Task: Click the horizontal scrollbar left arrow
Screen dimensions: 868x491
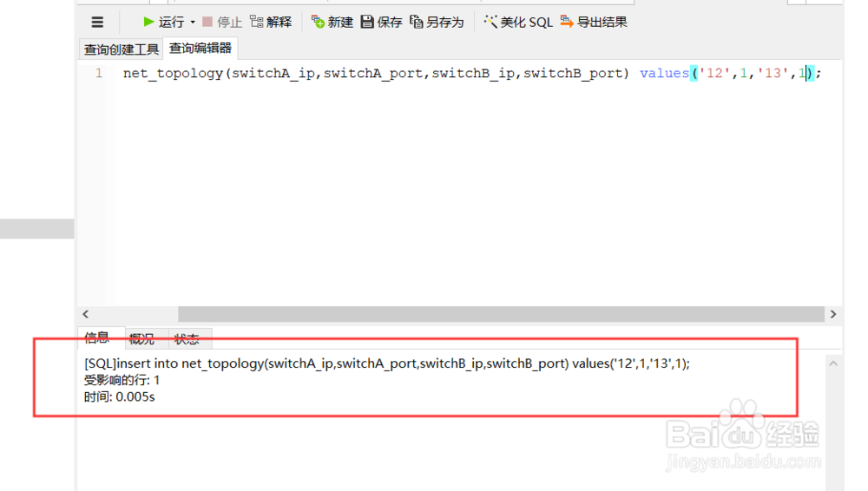Action: 86,314
